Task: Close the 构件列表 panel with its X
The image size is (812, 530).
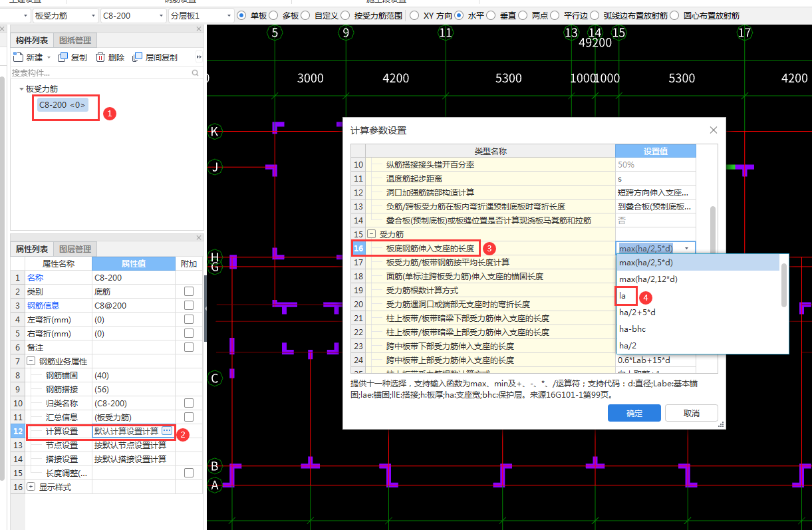Action: point(199,29)
